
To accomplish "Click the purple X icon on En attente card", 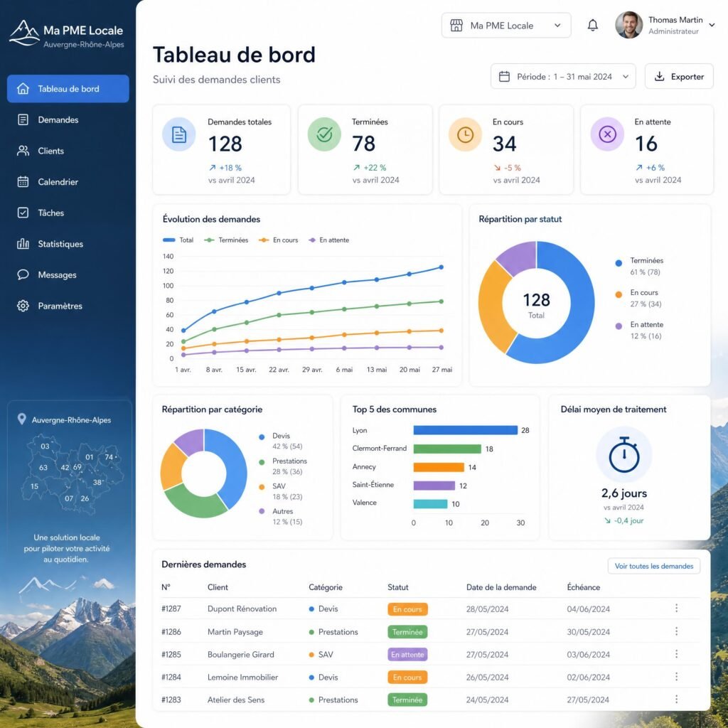I will (607, 134).
